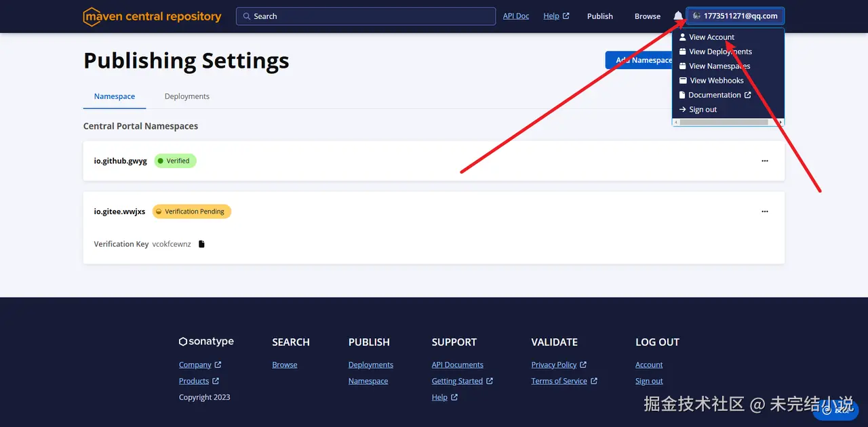
Task: Open the footer Help link under SUPPORT
Action: (x=439, y=397)
